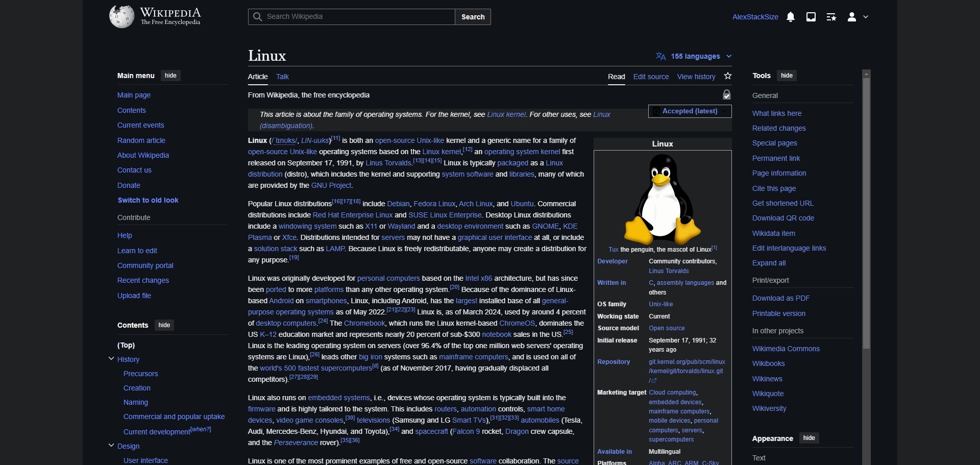Open the View history tab
This screenshot has width=980, height=465.
pyautogui.click(x=696, y=77)
